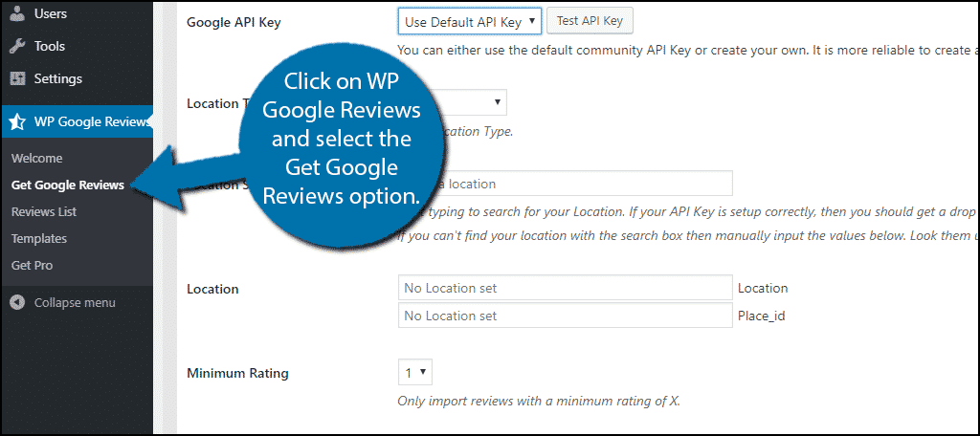Open the Reviews List submenu page
This screenshot has height=436, width=980.
pyautogui.click(x=44, y=211)
